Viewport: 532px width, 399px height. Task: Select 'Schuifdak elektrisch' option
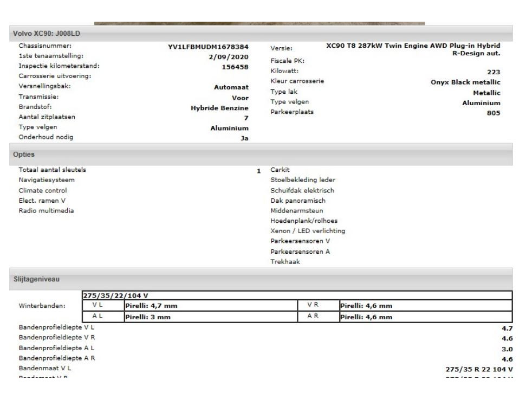tap(302, 190)
